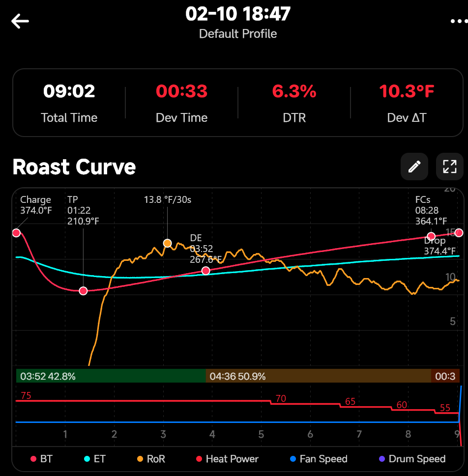Image resolution: width=468 pixels, height=476 pixels.
Task: Click the orange RoR peak marker
Action: (167, 243)
